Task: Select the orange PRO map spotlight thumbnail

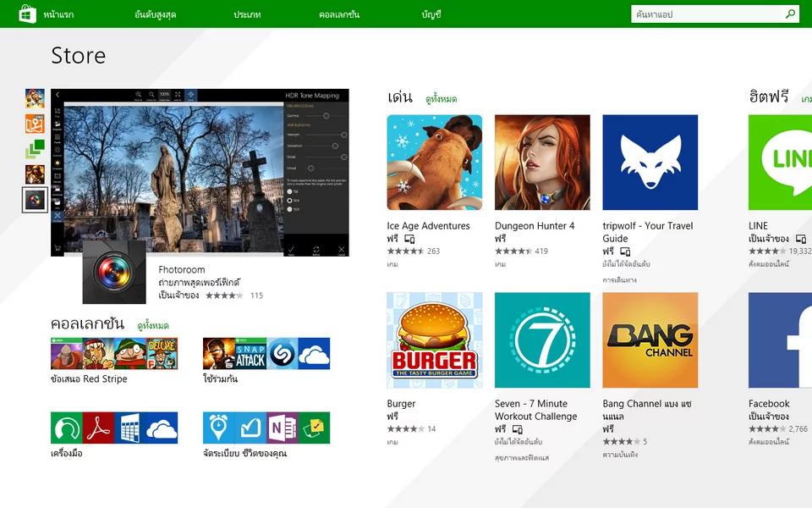Action: click(36, 124)
